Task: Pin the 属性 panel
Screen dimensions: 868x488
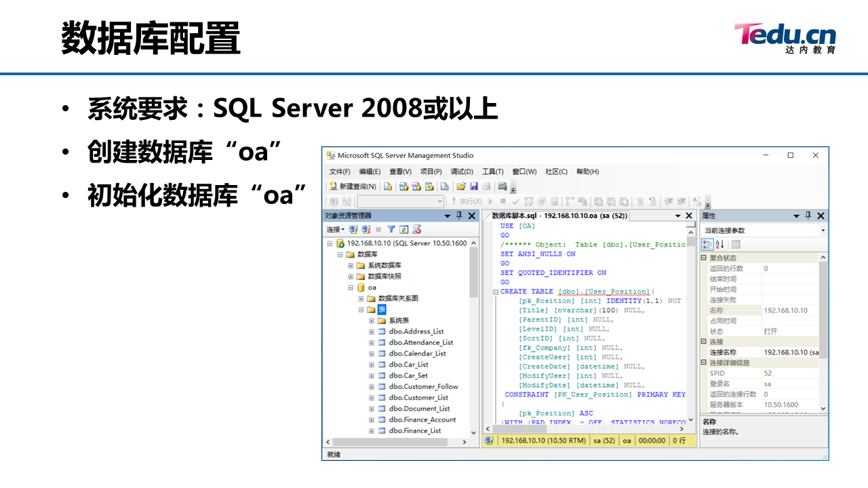Action: click(x=808, y=216)
